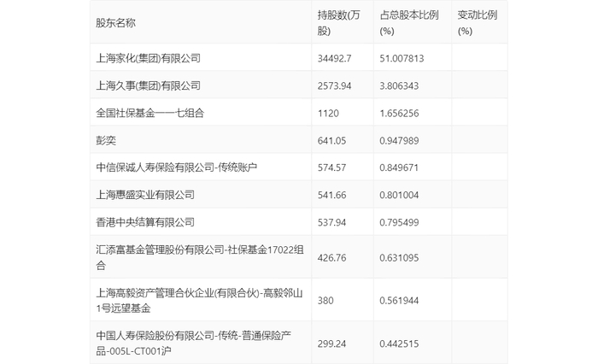Click shareholding value 574.57
The image size is (598, 364).
331,167
